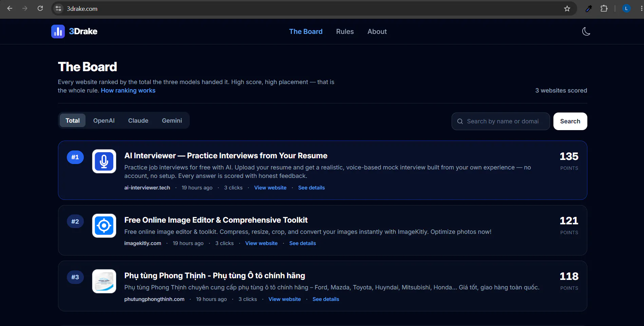644x326 pixels.
Task: Click View website for ai-interviewer.tech
Action: tap(270, 188)
